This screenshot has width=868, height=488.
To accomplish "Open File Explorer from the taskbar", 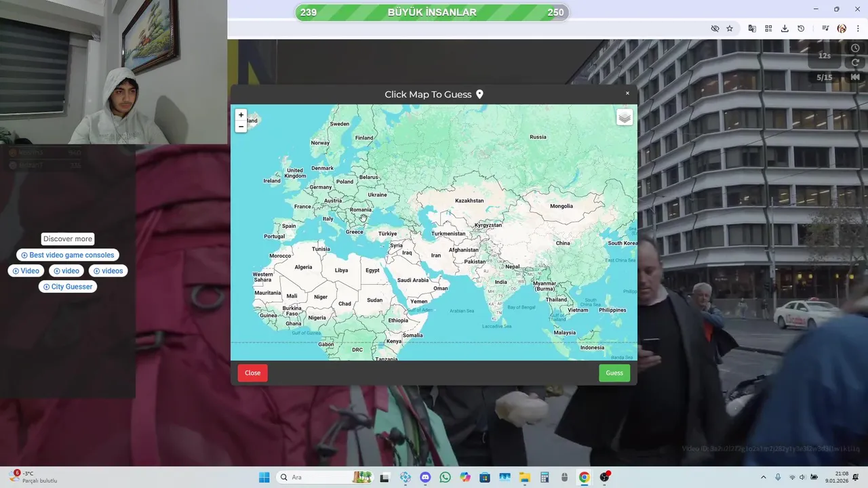I will coord(524,477).
